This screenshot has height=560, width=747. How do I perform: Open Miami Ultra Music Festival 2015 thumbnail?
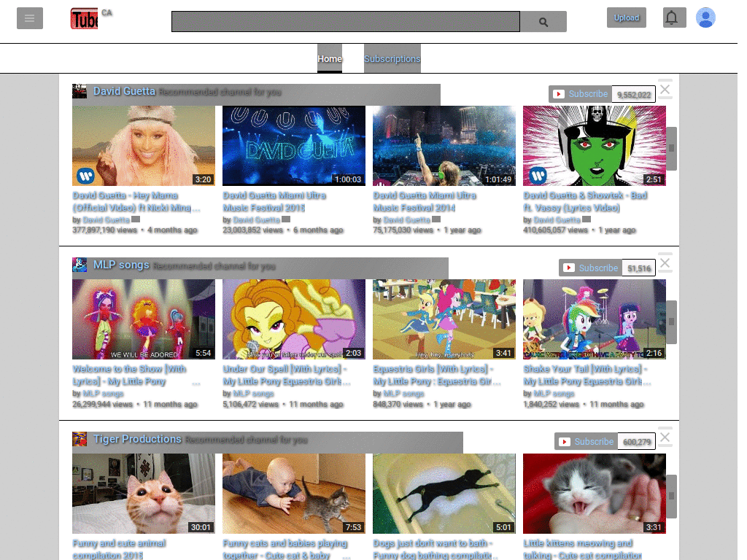(x=294, y=146)
